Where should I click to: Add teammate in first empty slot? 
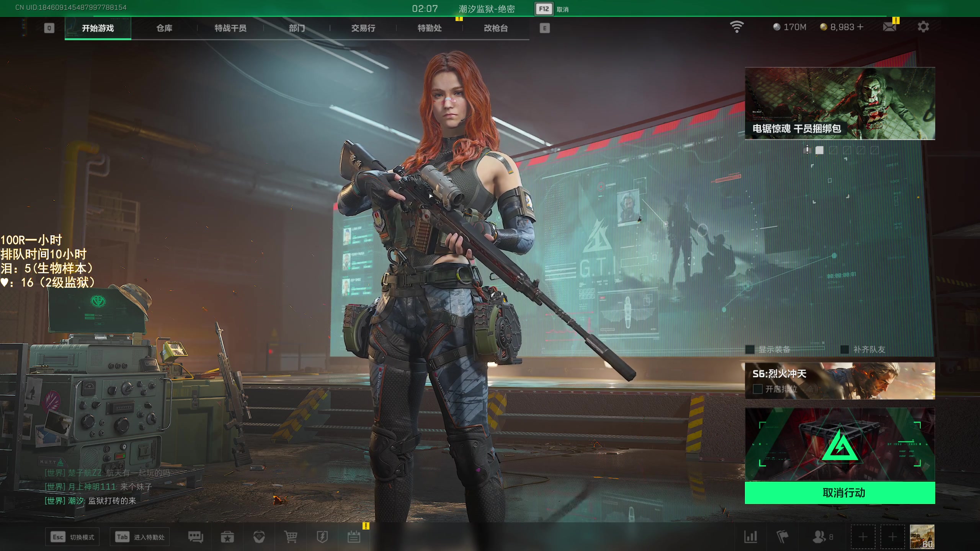[x=863, y=537]
